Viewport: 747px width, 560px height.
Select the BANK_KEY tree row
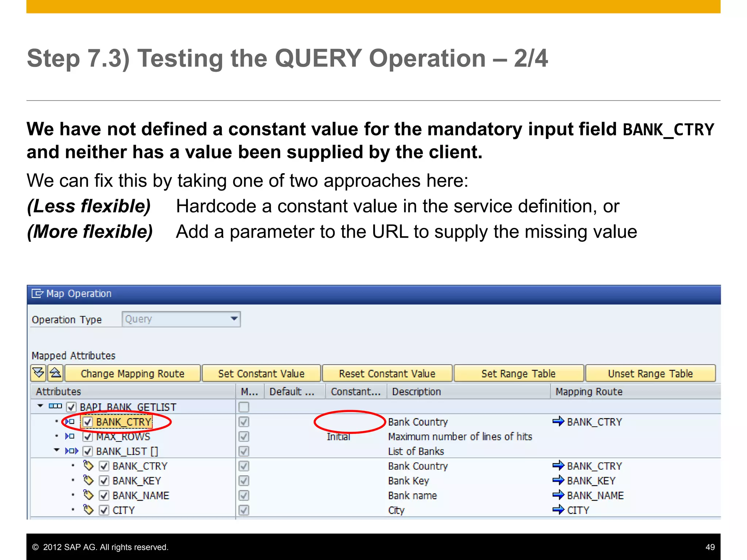pyautogui.click(x=137, y=481)
